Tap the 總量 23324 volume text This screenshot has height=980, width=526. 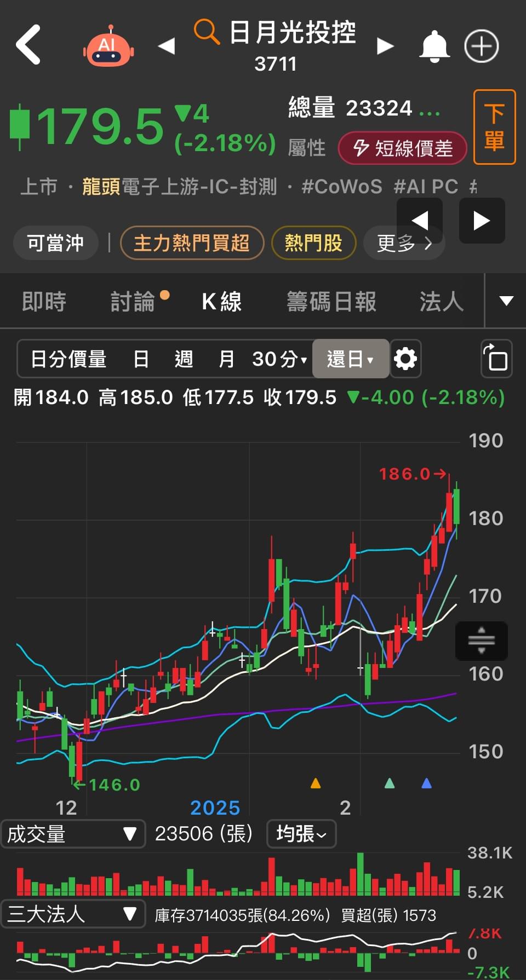click(x=364, y=108)
